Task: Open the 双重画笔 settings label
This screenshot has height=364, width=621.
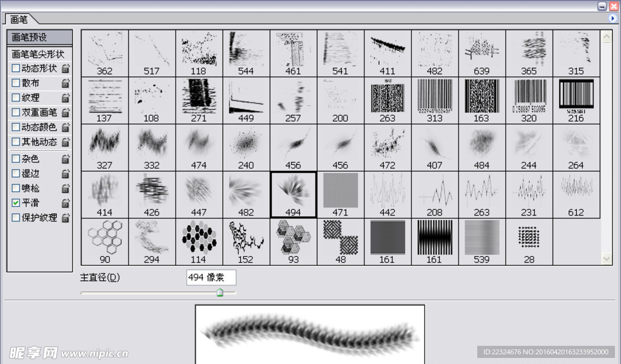Action: (39, 112)
